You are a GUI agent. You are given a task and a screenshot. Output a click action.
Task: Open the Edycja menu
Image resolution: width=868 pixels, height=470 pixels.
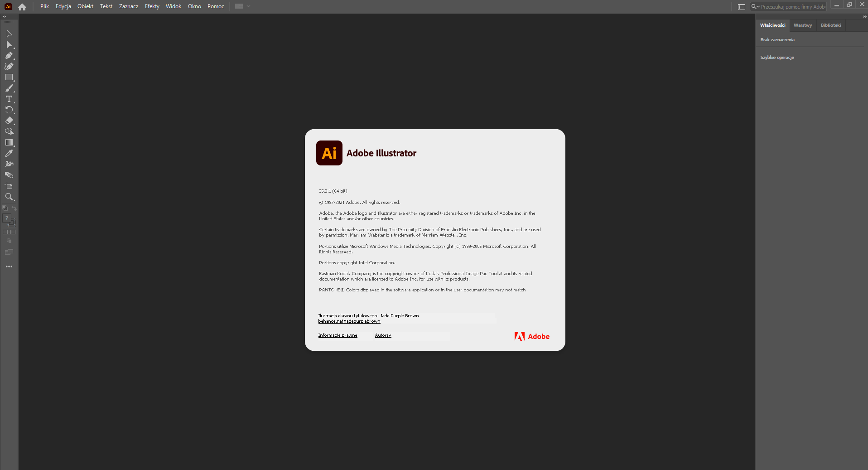(63, 6)
